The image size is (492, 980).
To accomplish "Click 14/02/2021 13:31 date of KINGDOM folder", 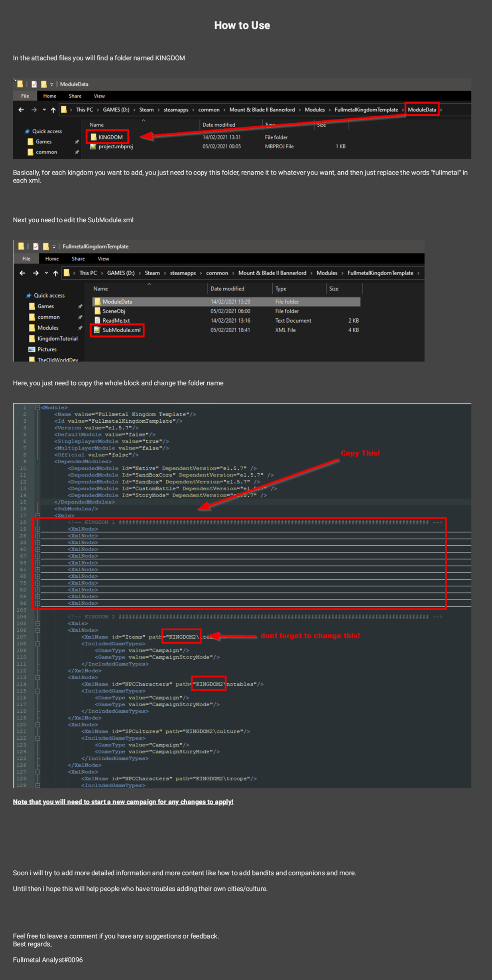I will pos(221,137).
